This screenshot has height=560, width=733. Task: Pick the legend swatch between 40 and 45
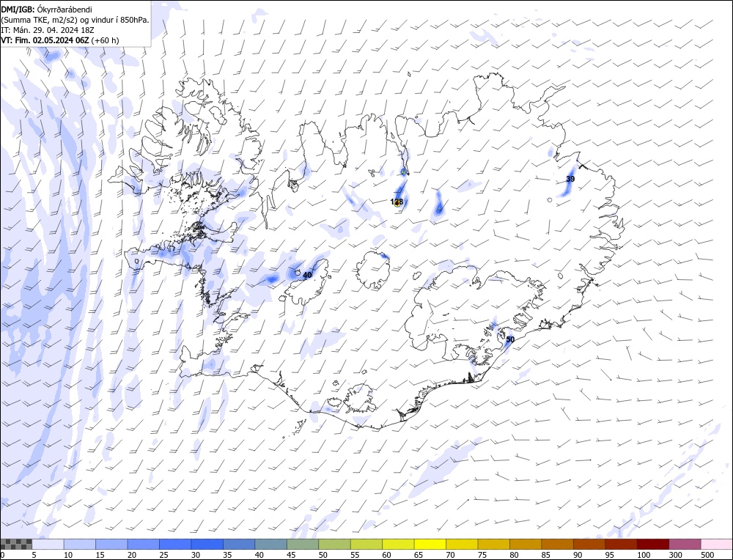click(271, 544)
